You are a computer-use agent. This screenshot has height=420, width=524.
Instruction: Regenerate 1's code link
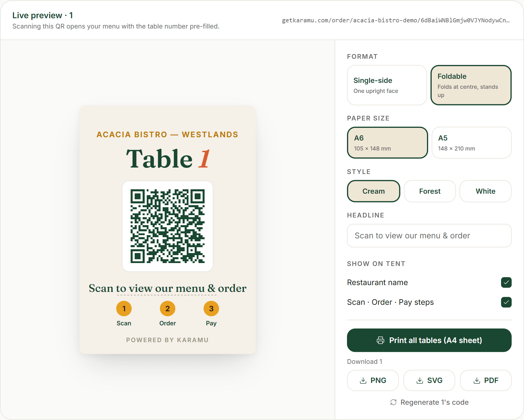click(429, 402)
